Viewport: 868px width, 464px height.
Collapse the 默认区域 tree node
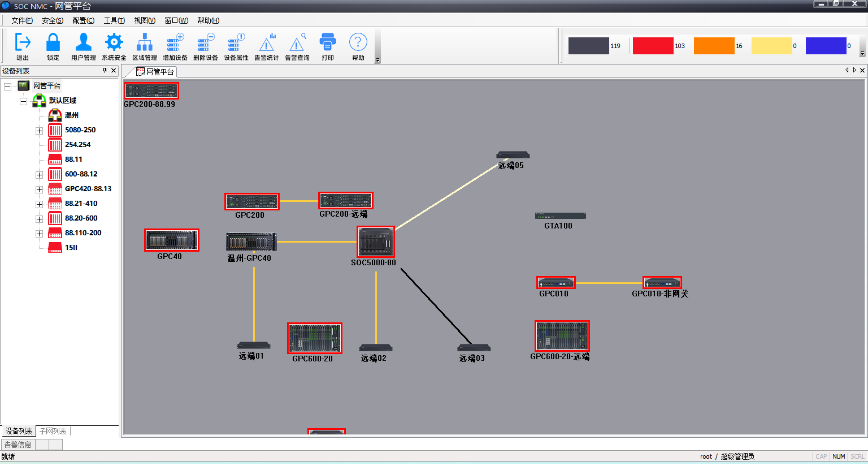pyautogui.click(x=23, y=101)
